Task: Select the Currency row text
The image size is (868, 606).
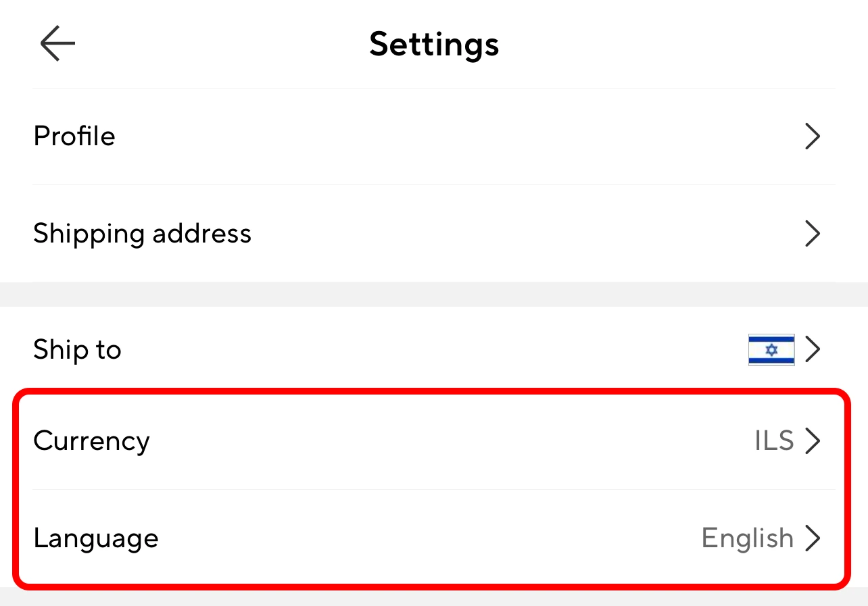Action: click(91, 440)
